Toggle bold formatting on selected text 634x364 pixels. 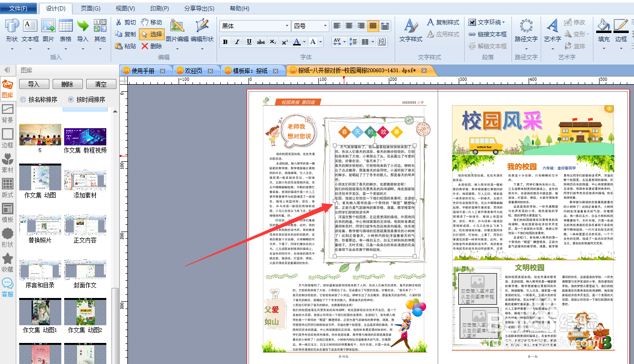coord(225,42)
